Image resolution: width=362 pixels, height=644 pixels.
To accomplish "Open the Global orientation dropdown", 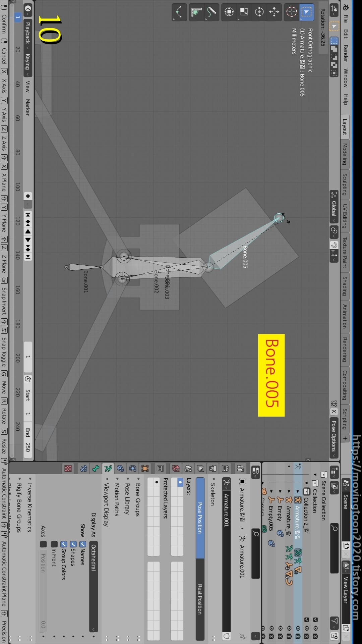I will click(x=334, y=207).
